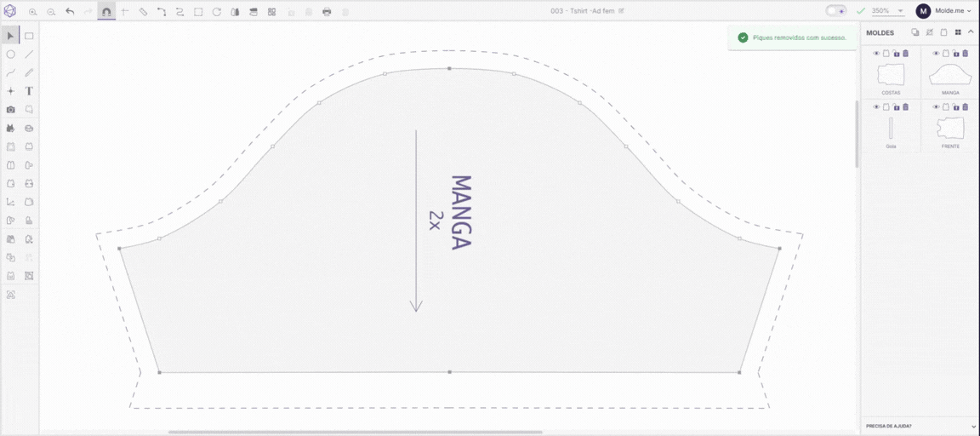Activate the magnet snap tool
Viewport: 980px width, 436px height.
click(106, 12)
